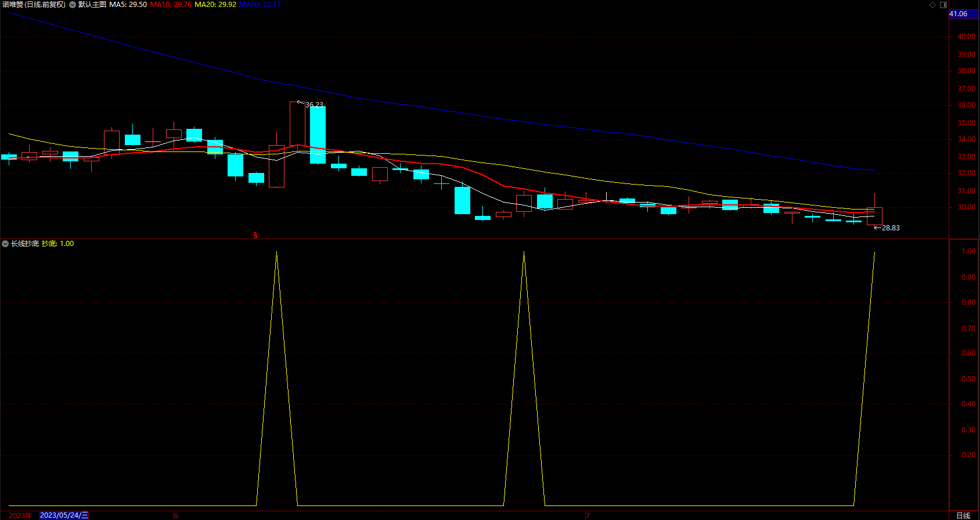Click the 诺唯赞(日线.前复权) chart title

tap(34, 5)
